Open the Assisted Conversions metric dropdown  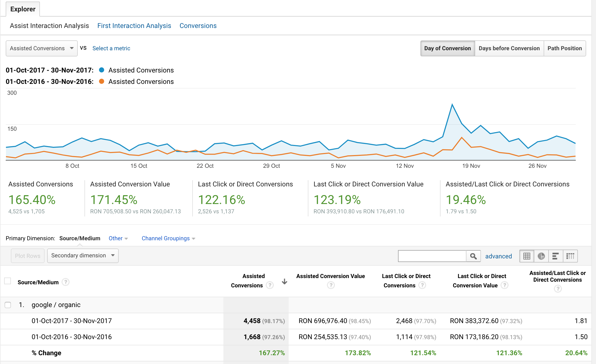coord(42,48)
